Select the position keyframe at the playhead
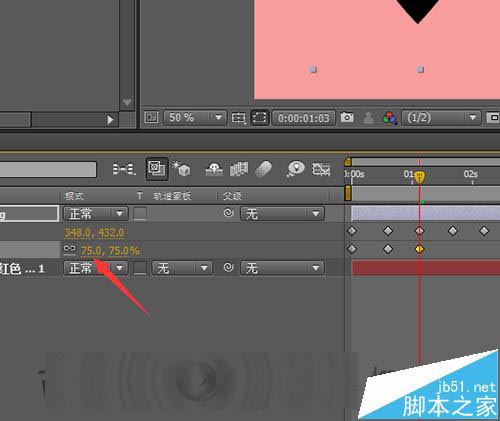Viewport: 500px width, 421px height. pyautogui.click(x=419, y=231)
